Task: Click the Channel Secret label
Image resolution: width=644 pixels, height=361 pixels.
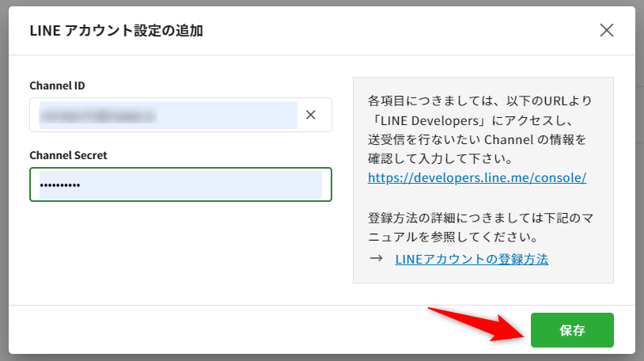Action: tap(68, 155)
